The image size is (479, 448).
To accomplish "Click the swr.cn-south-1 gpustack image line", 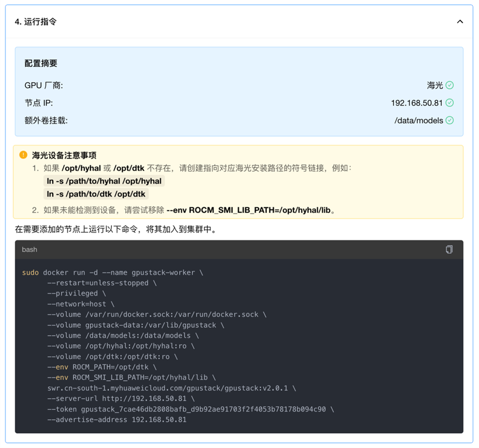I will [x=172, y=388].
